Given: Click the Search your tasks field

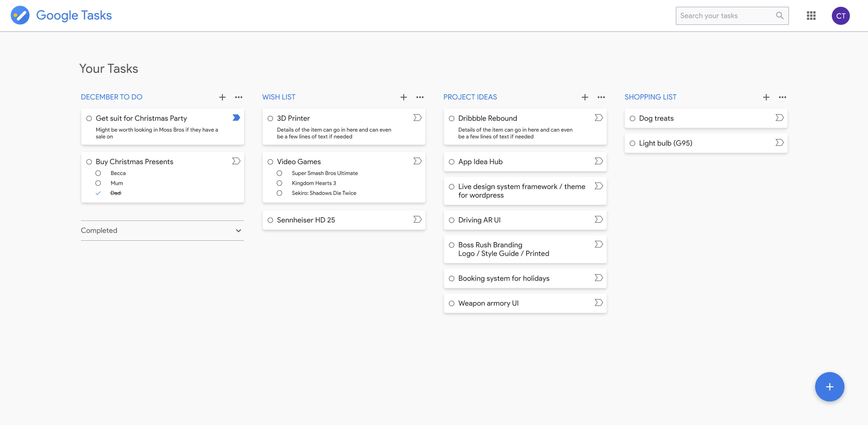Looking at the screenshot, I should coord(724,16).
